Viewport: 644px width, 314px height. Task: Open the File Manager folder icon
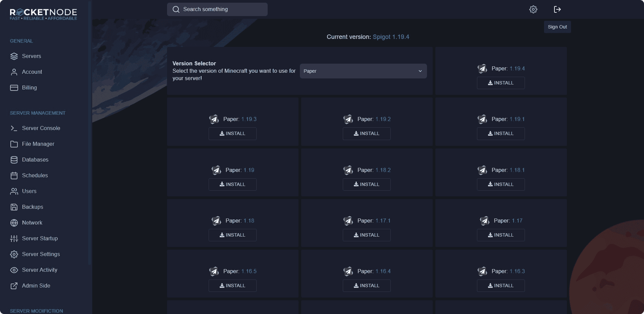click(x=14, y=144)
